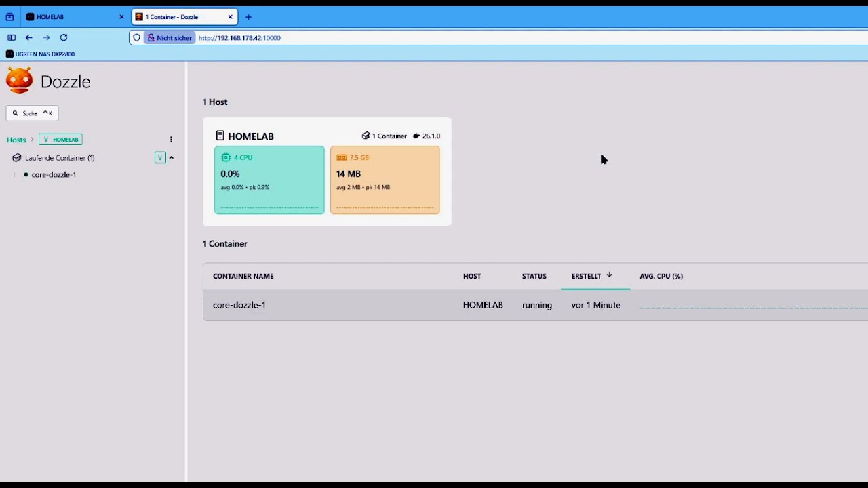Open the sidebar three-dot options menu
Image resolution: width=868 pixels, height=488 pixels.
[x=171, y=140]
